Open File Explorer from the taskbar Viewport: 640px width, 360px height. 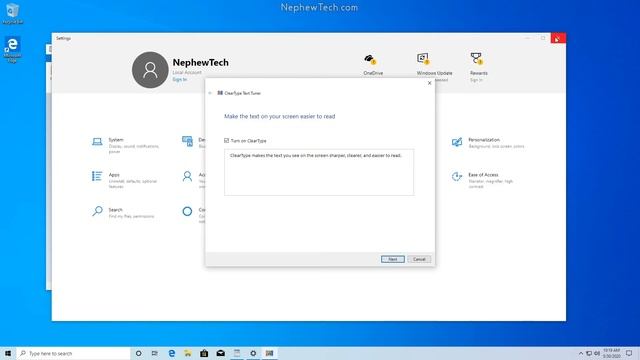point(188,353)
